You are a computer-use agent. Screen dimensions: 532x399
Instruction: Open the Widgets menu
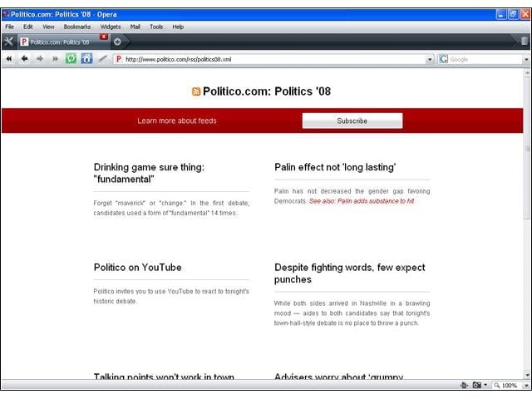tap(111, 27)
